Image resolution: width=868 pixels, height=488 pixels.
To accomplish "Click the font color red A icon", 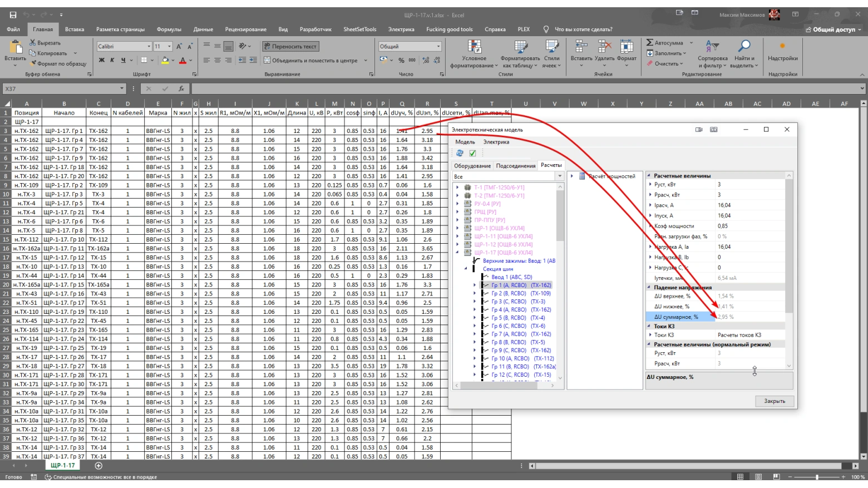I will pos(183,60).
